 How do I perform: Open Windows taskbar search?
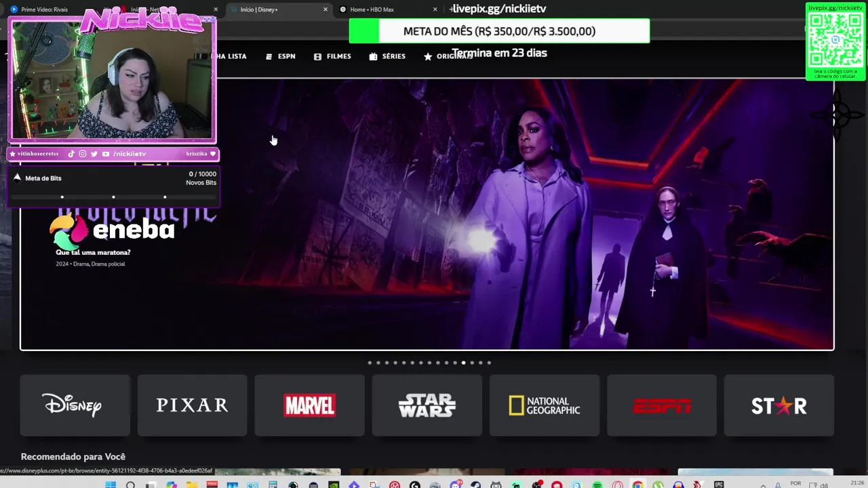coord(130,485)
